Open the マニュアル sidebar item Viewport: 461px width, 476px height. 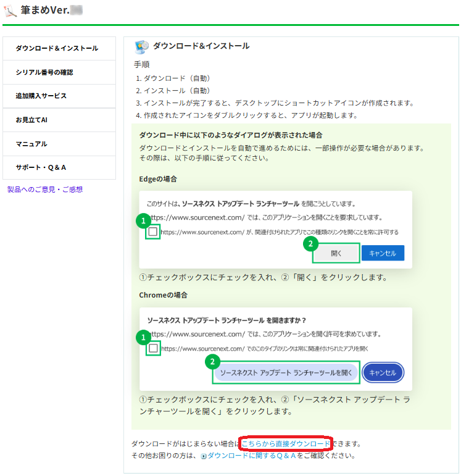click(x=59, y=144)
